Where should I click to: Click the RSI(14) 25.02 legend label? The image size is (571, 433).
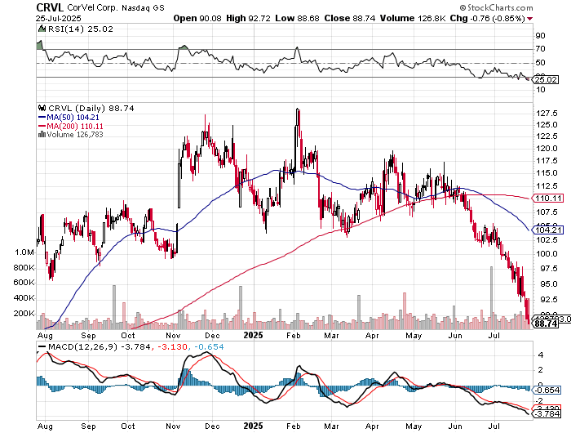80,29
